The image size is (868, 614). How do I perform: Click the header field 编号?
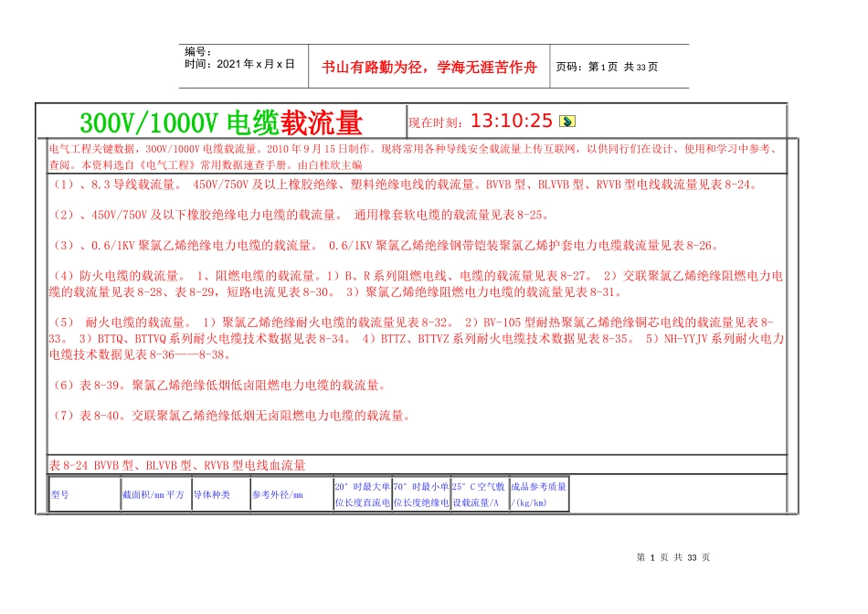[x=198, y=51]
